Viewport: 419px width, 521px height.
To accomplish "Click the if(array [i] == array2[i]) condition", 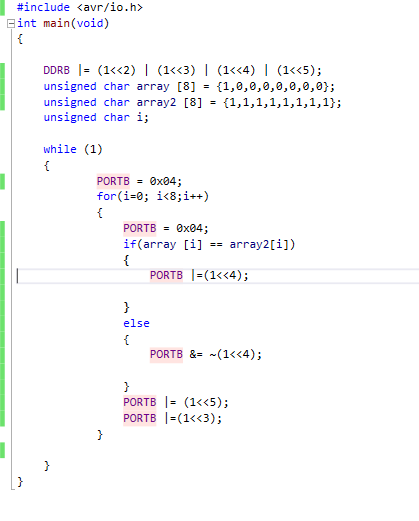I will point(209,244).
